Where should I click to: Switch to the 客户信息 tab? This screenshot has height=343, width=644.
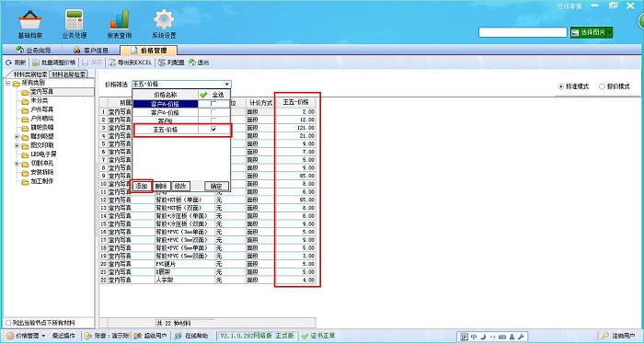(x=91, y=51)
